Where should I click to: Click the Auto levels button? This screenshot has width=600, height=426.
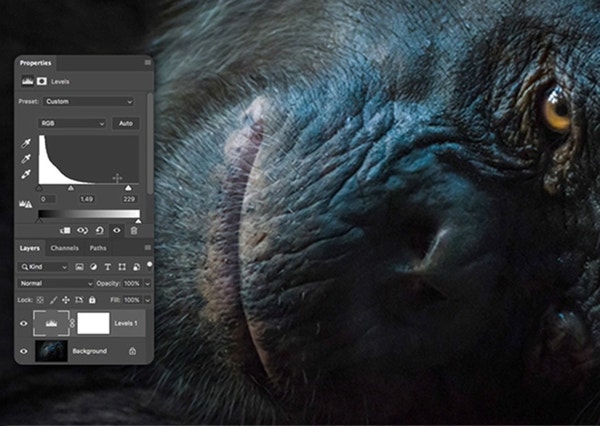coord(126,123)
